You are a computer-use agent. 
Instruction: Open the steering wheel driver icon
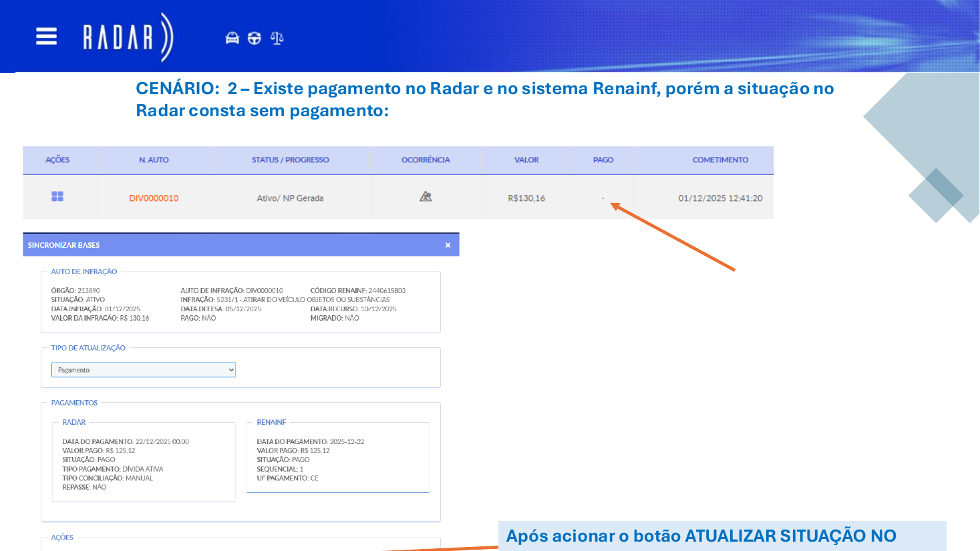click(x=254, y=38)
